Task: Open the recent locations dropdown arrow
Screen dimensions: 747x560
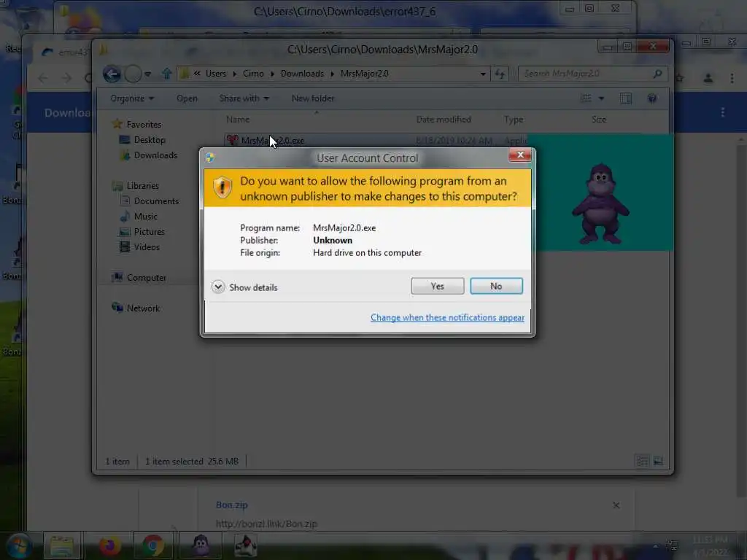Action: click(147, 74)
